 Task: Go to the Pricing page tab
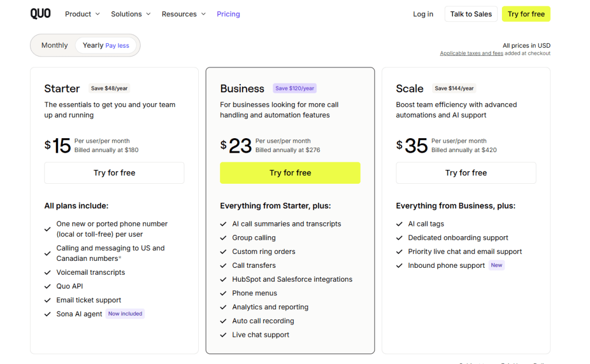pos(228,14)
